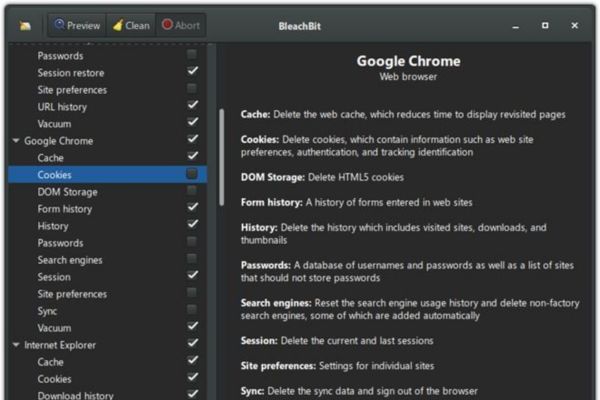Select the Session restore row
The image size is (600, 400).
[x=108, y=73]
